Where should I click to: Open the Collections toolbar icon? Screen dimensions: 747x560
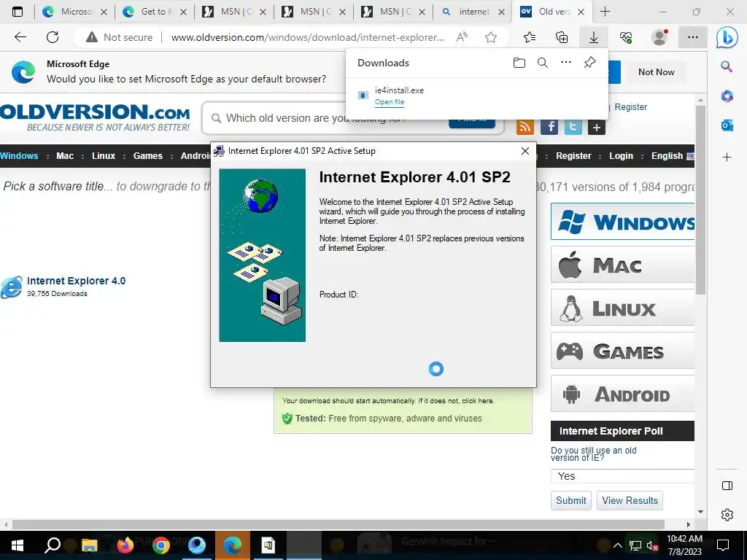point(562,37)
